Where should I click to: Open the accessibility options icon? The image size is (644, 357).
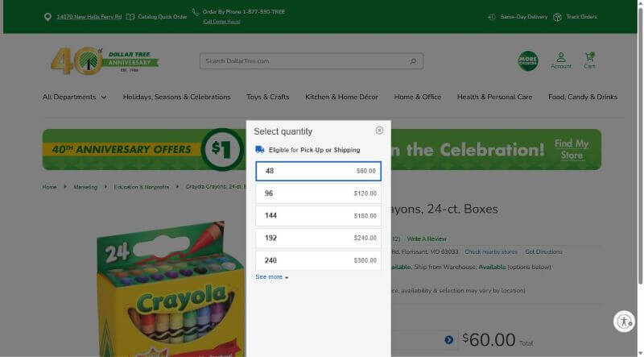[x=624, y=322]
